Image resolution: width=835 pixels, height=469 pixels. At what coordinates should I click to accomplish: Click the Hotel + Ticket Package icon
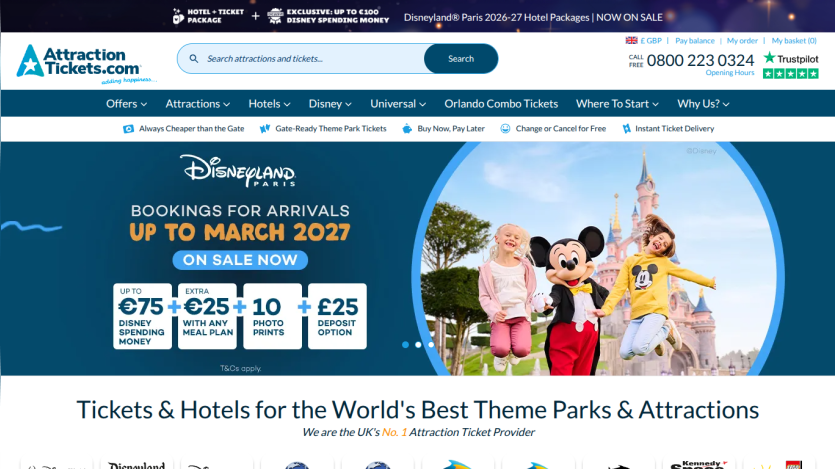[x=178, y=17]
